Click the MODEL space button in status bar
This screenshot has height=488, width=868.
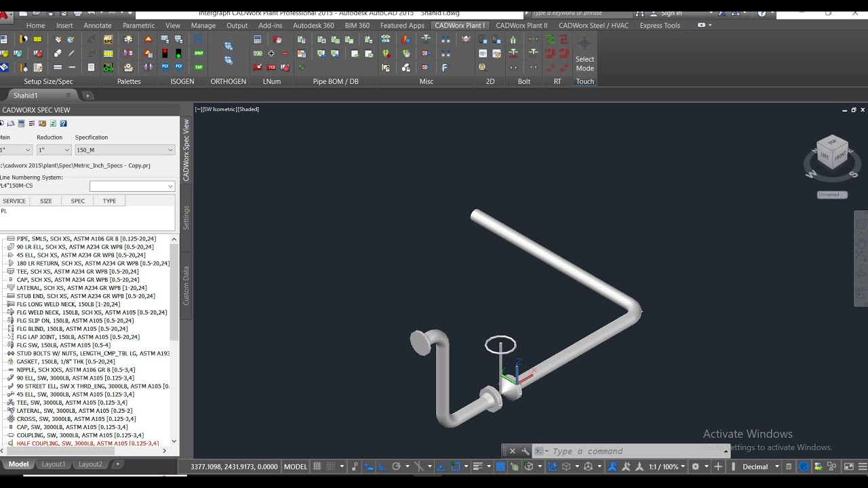pos(296,466)
